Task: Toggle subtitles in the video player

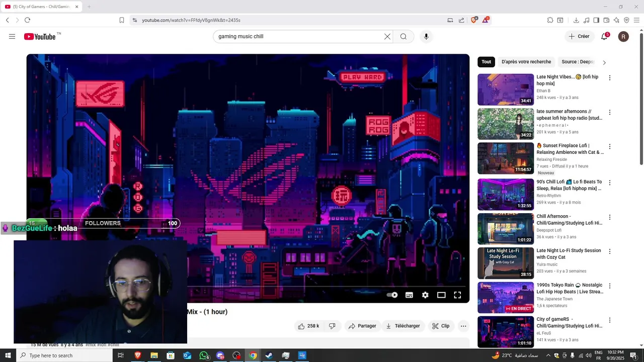Action: coord(409,295)
